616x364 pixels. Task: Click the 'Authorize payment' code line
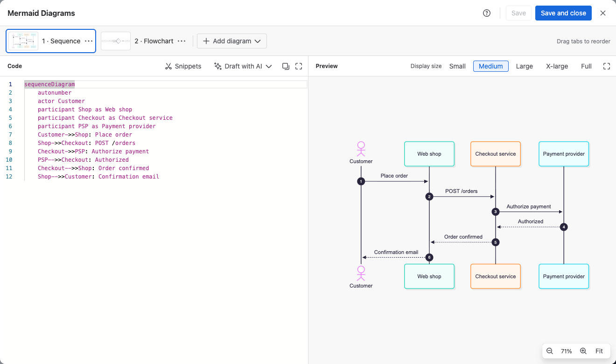[x=93, y=151]
